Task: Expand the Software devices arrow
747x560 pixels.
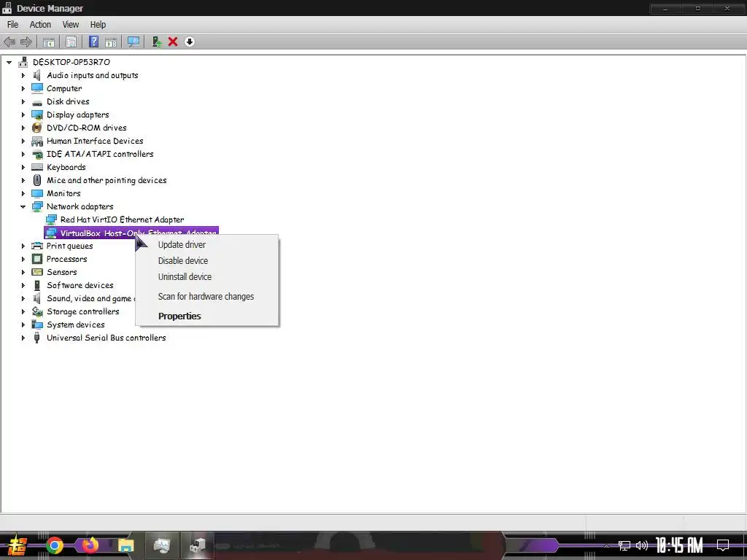Action: pyautogui.click(x=23, y=285)
